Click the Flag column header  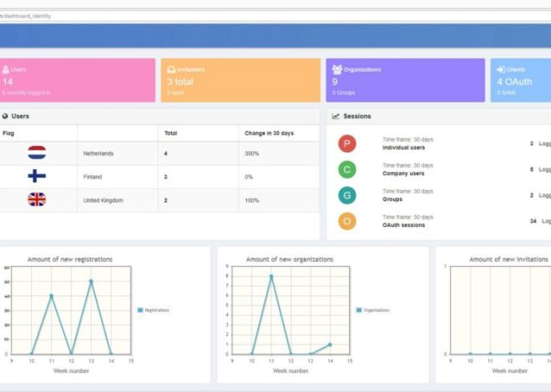pos(8,133)
